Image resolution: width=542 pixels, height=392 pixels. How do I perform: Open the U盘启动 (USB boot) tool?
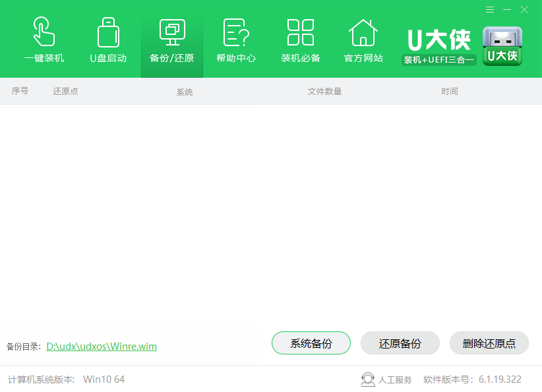[x=107, y=38]
